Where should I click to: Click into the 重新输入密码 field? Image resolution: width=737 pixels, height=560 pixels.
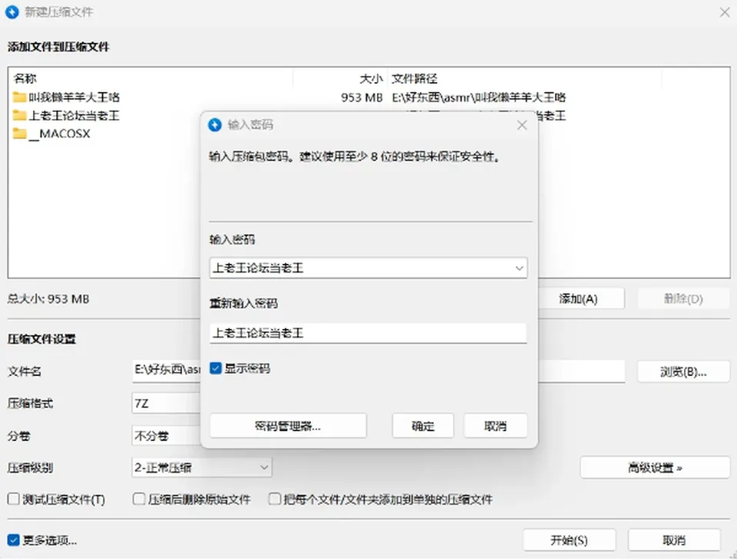(x=368, y=333)
